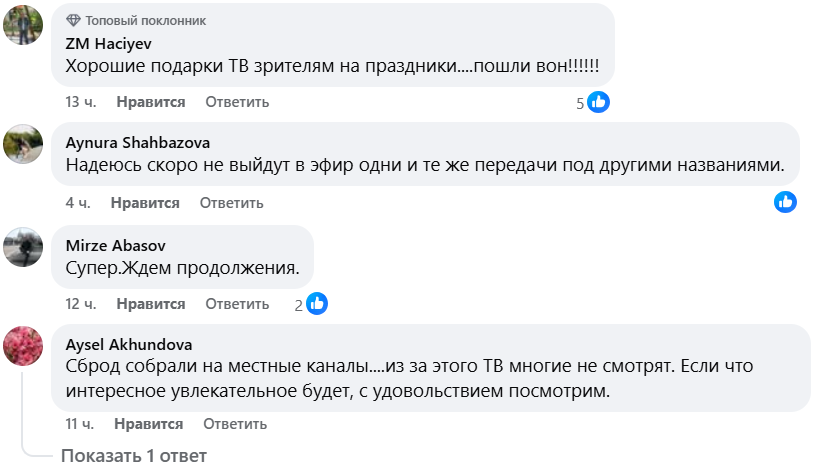Reply to Aynura Shahbazova's comment
The height and width of the screenshot is (473, 840).
(x=231, y=203)
